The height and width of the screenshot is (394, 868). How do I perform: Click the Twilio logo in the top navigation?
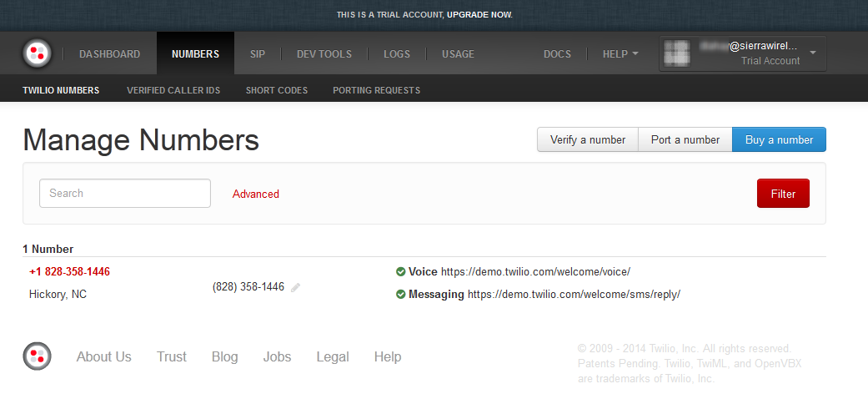37,54
